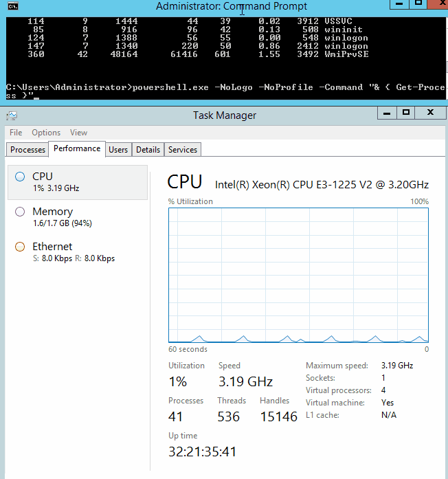Click the Intel Xeon CPU model name
This screenshot has height=479, width=448.
click(322, 185)
